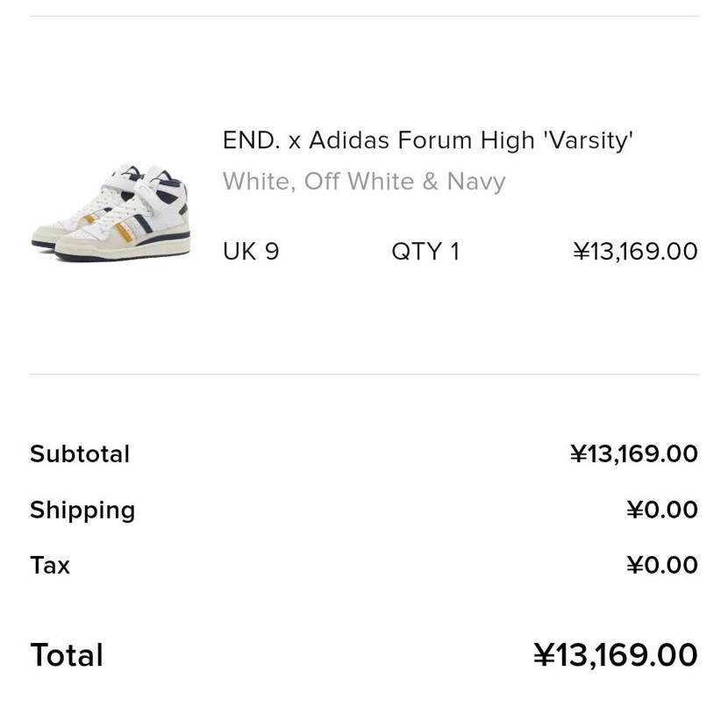Click the bold Total label
This screenshot has width=728, height=728.
(67, 655)
